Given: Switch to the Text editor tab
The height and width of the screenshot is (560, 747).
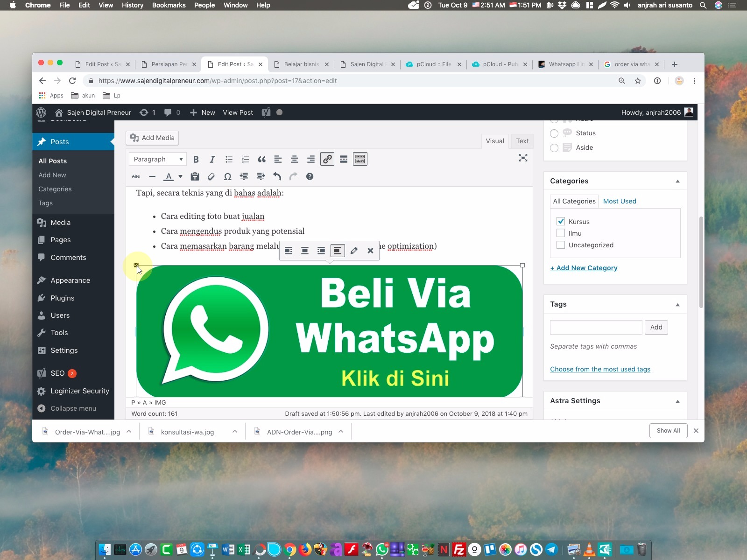Looking at the screenshot, I should click(522, 141).
